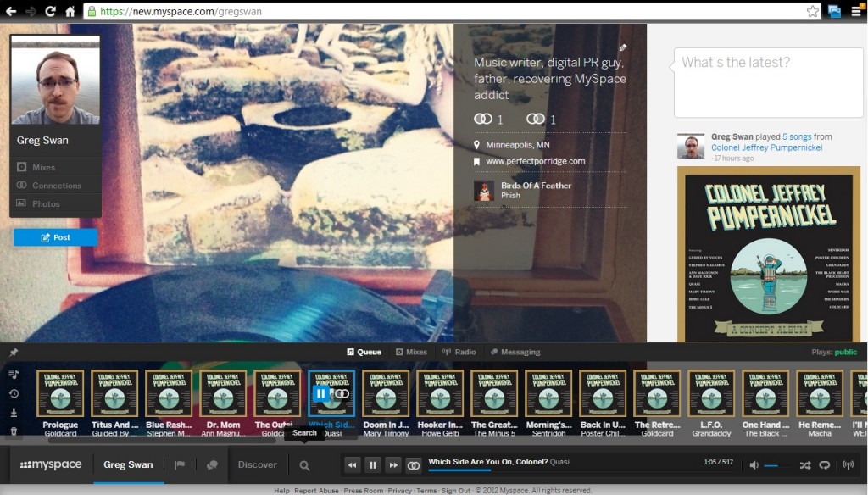868x495 pixels.
Task: Click the blue Post button
Action: (x=55, y=237)
